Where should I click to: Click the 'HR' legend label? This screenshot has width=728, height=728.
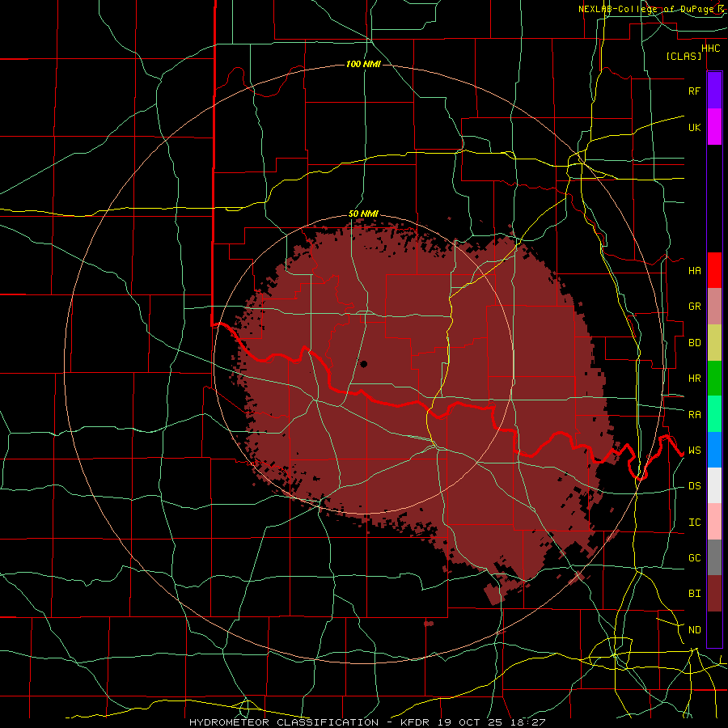point(694,379)
